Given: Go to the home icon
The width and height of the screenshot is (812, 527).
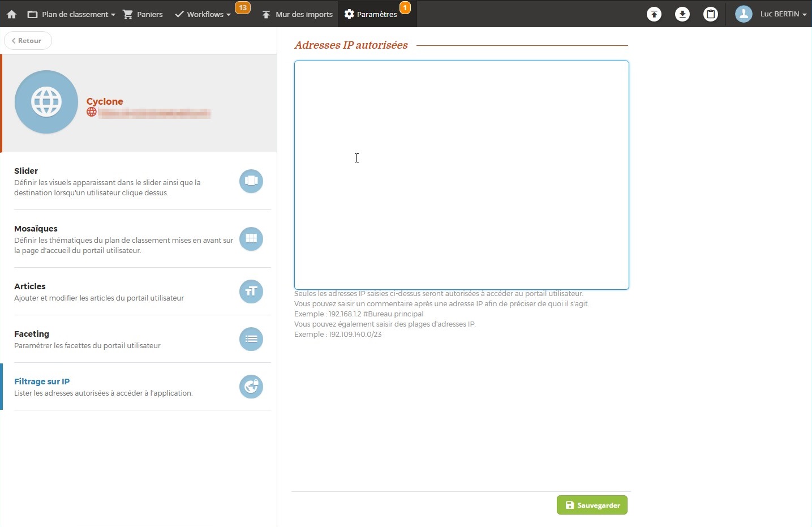Looking at the screenshot, I should pyautogui.click(x=11, y=14).
